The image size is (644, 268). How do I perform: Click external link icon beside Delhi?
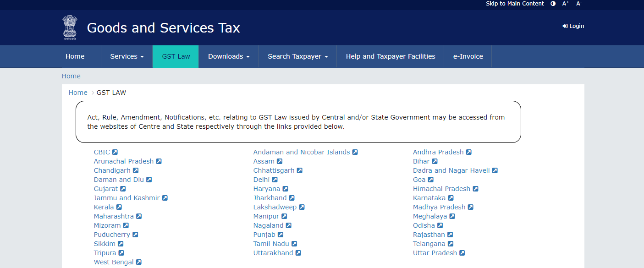[275, 180]
